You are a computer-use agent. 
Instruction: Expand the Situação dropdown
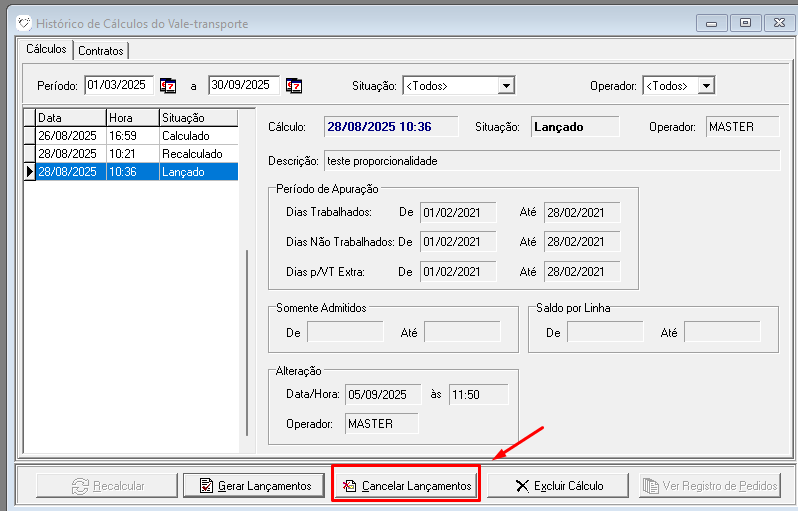point(506,86)
